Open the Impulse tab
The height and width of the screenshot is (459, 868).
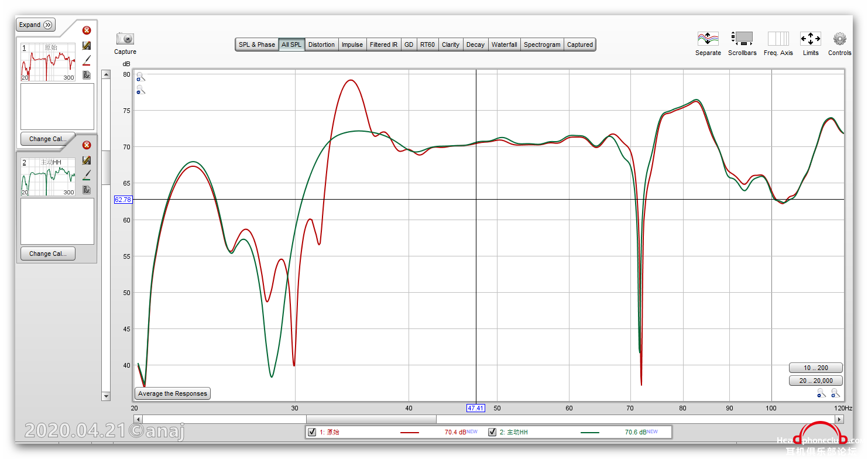click(x=352, y=44)
